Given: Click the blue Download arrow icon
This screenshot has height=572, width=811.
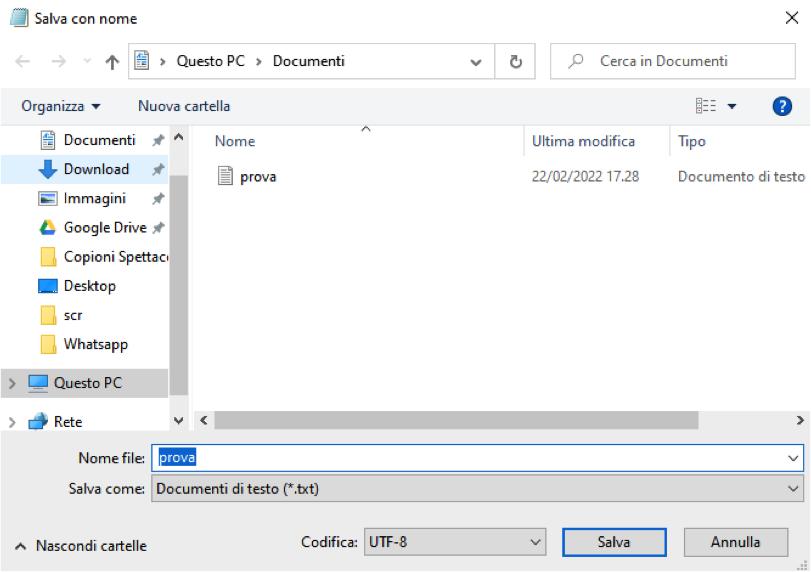Looking at the screenshot, I should click(x=48, y=169).
